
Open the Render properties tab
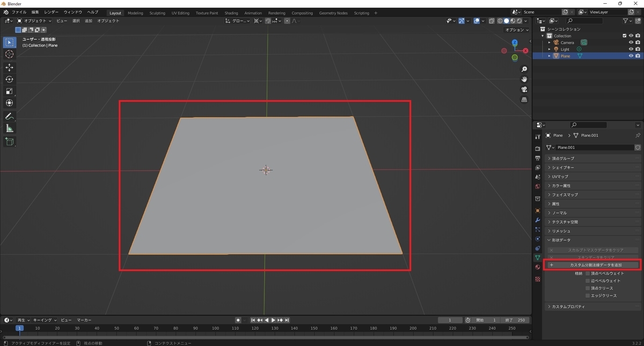538,149
